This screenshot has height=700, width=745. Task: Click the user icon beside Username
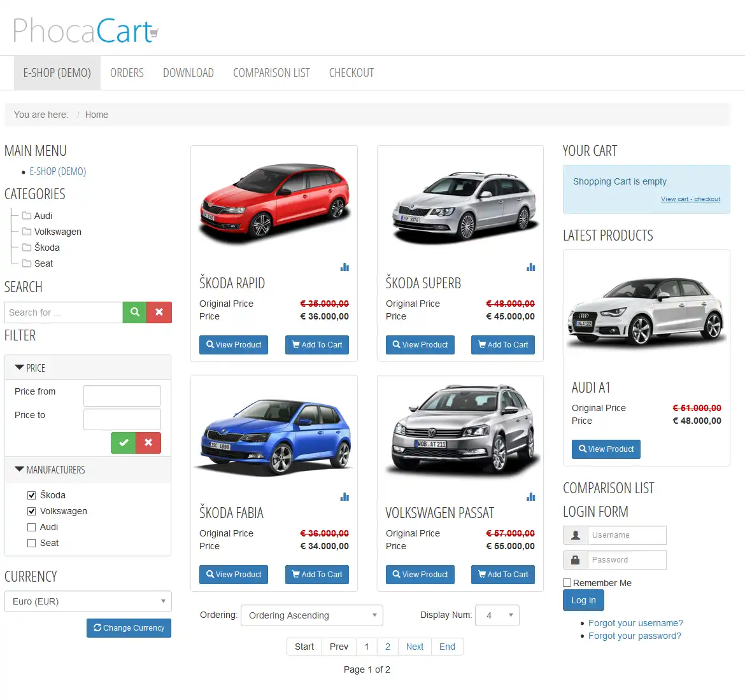576,535
